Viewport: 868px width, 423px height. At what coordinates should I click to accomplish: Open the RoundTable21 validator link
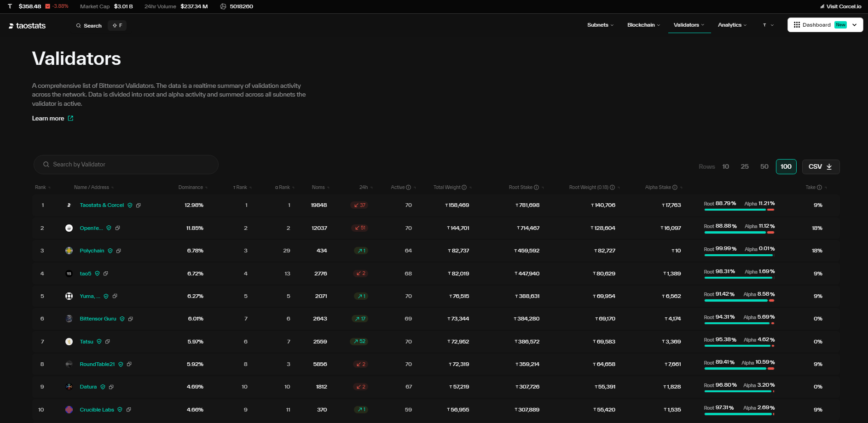(97, 364)
